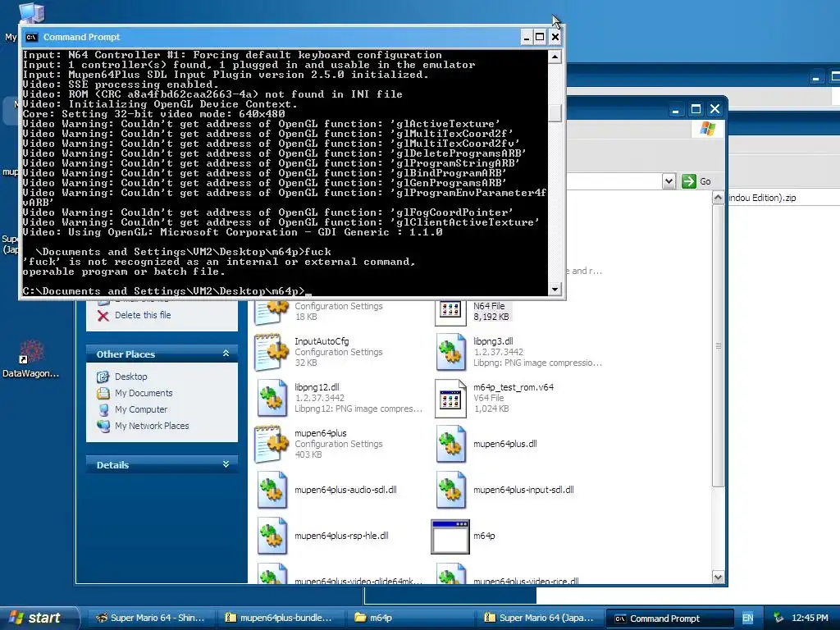Click the mupen64plus-audio-sdl.dll file name

point(345,490)
